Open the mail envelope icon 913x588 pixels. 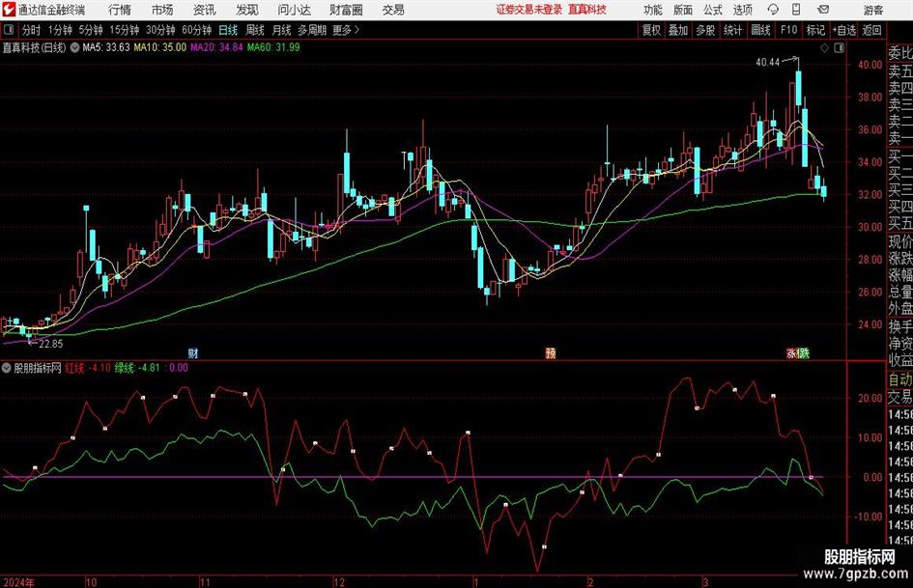(x=823, y=10)
